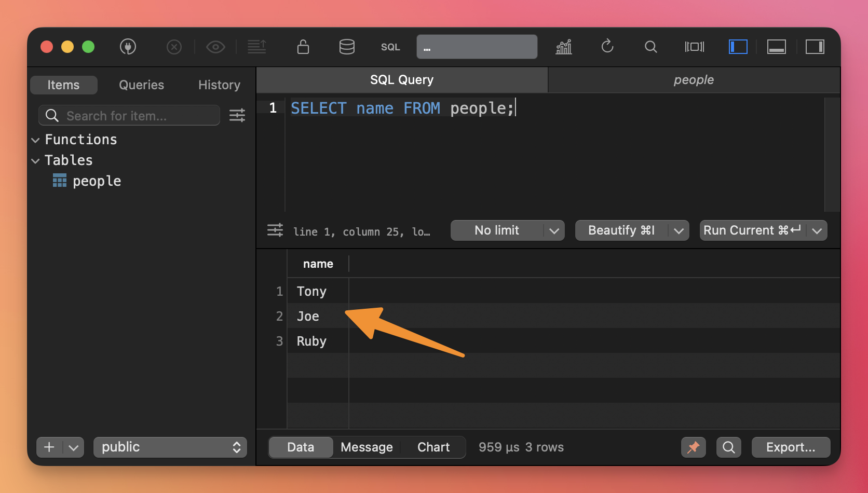Click the Search for item field
Screen dimensions: 868x493
click(130, 116)
